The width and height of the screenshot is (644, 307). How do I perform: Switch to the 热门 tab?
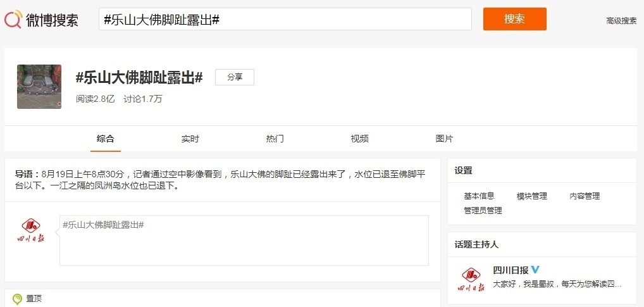[x=275, y=139]
